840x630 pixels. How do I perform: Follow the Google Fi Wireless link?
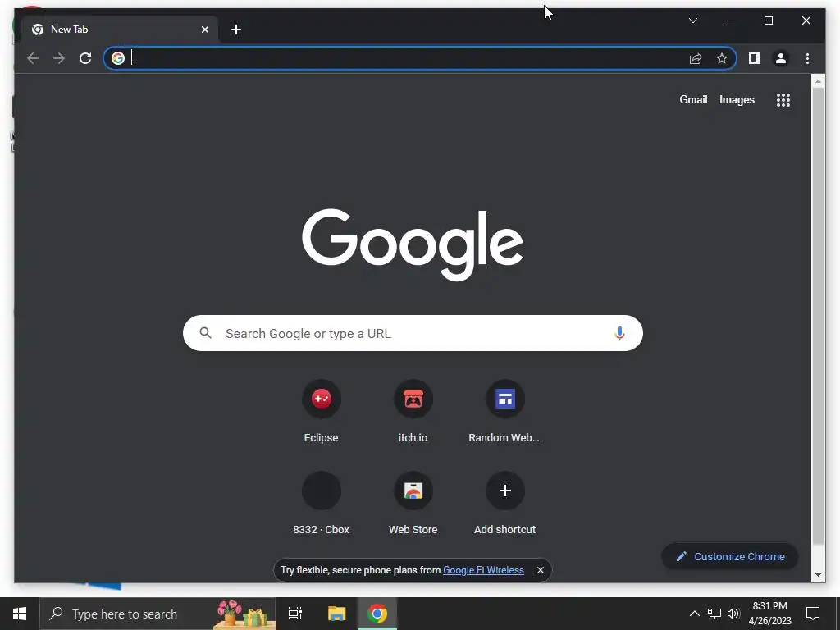(x=483, y=570)
